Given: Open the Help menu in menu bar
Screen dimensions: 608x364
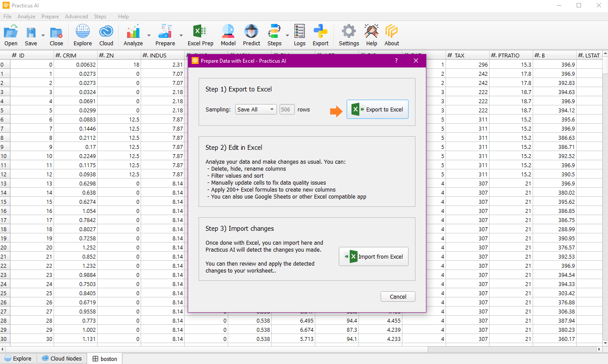Looking at the screenshot, I should click(x=123, y=17).
